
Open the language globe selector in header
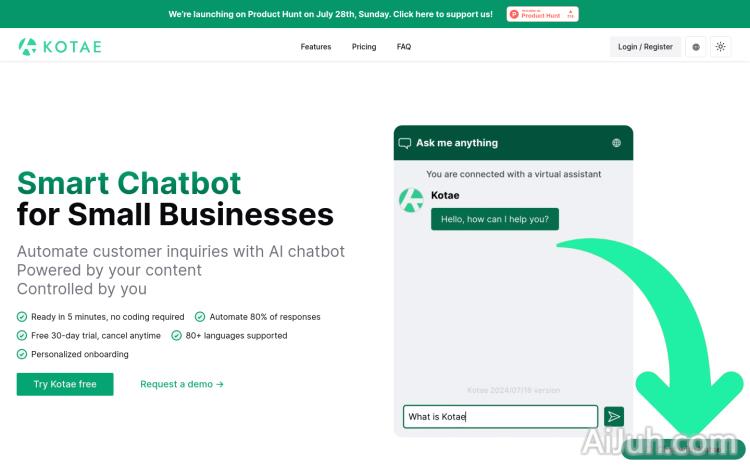(695, 47)
